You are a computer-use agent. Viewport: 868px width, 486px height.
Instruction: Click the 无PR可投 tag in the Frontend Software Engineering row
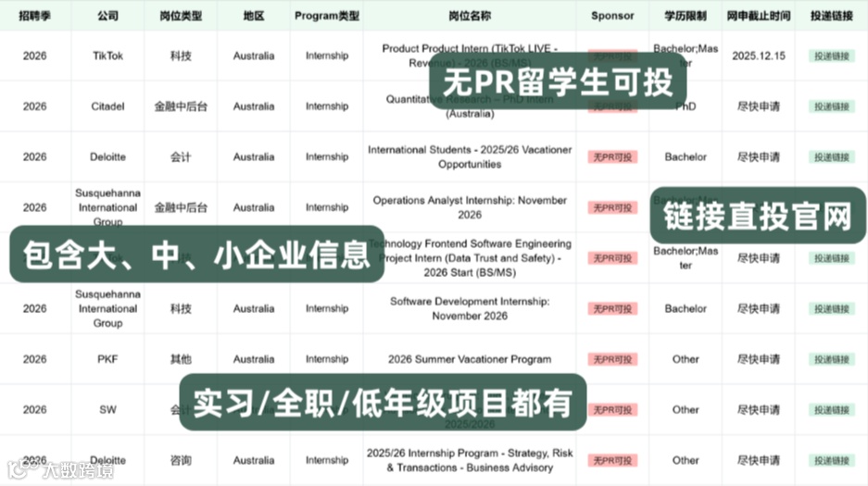[612, 258]
